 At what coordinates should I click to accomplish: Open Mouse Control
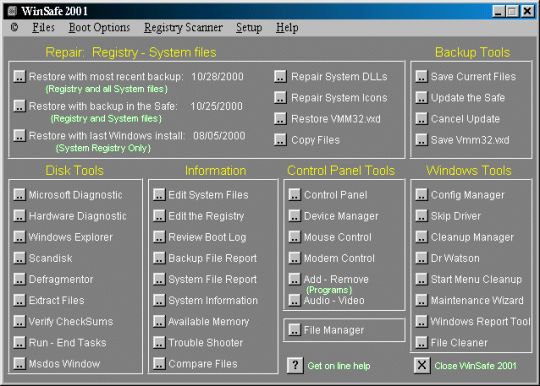point(294,237)
